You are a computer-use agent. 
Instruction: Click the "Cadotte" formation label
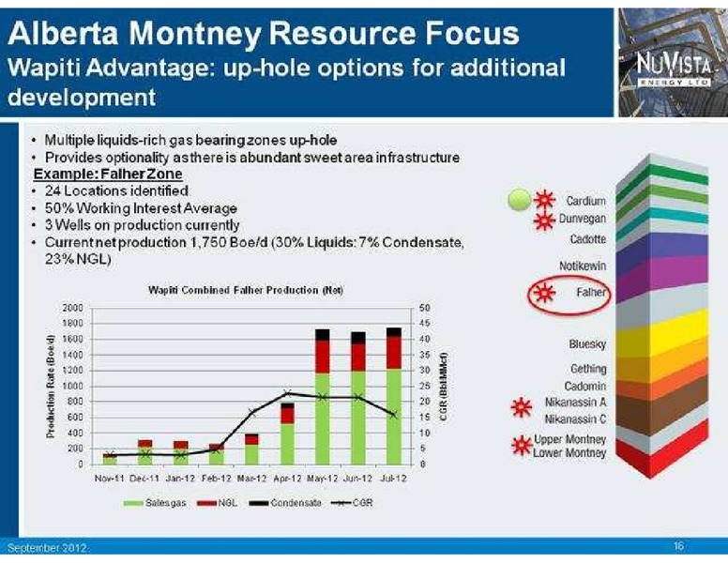point(588,239)
